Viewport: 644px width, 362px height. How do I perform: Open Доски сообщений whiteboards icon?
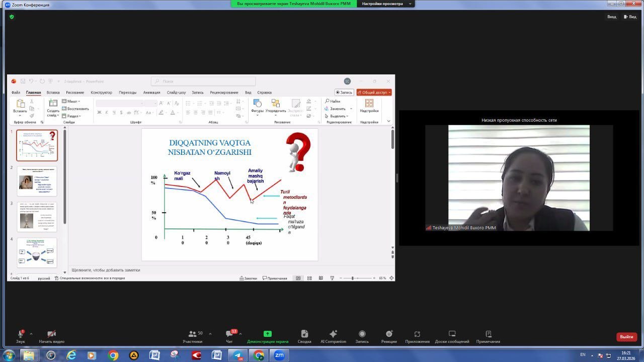[452, 334]
